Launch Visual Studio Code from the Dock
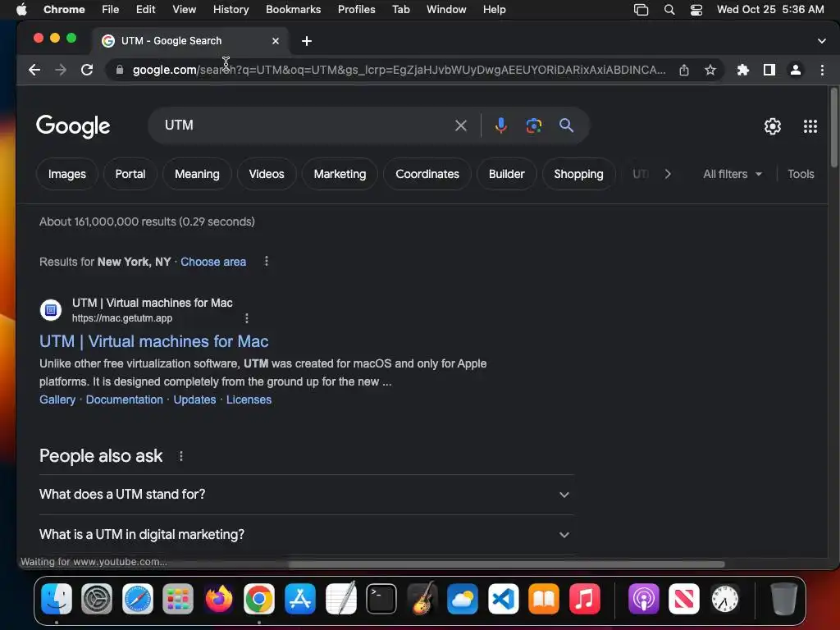840x630 pixels. pyautogui.click(x=503, y=599)
